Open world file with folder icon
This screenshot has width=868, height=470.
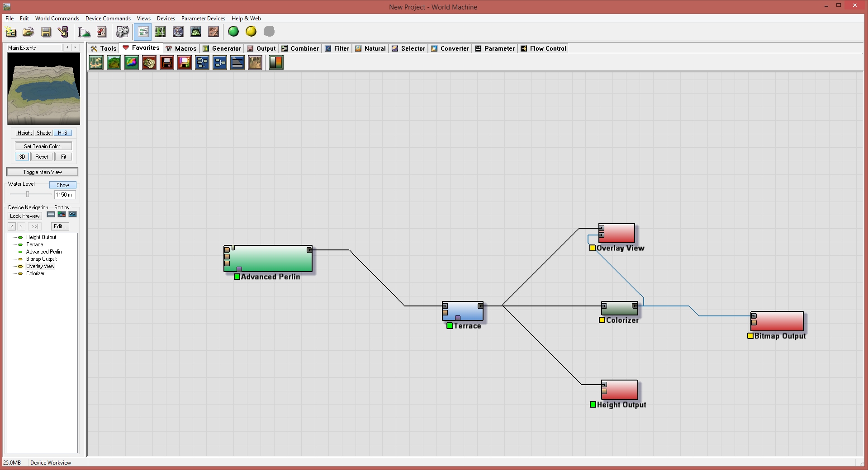coord(28,32)
